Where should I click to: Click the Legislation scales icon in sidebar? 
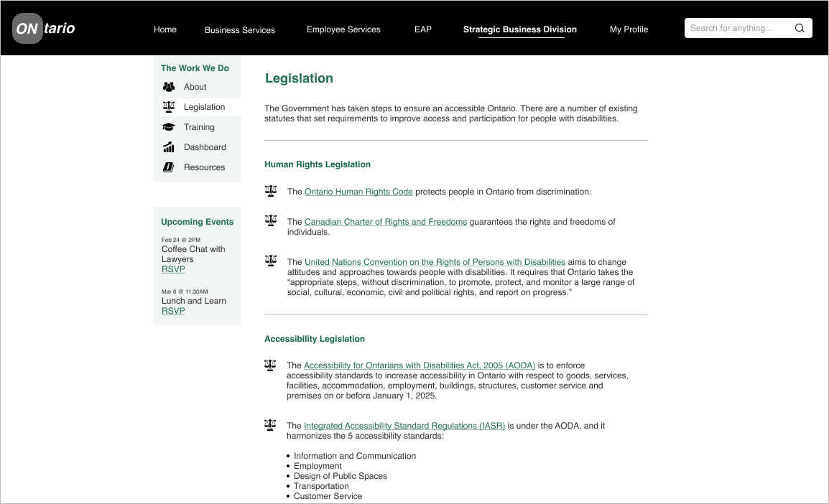tap(169, 107)
